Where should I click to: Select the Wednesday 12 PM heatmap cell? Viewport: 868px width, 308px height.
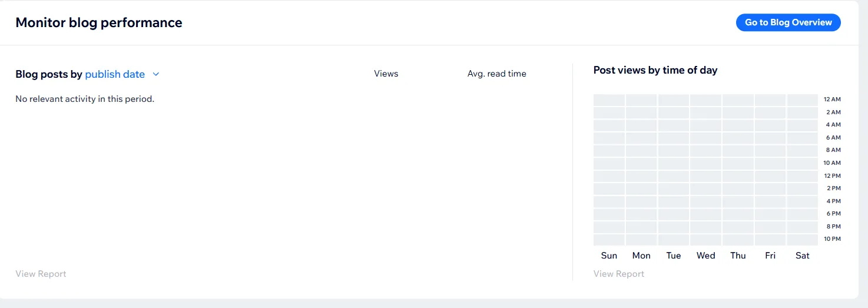click(x=705, y=176)
